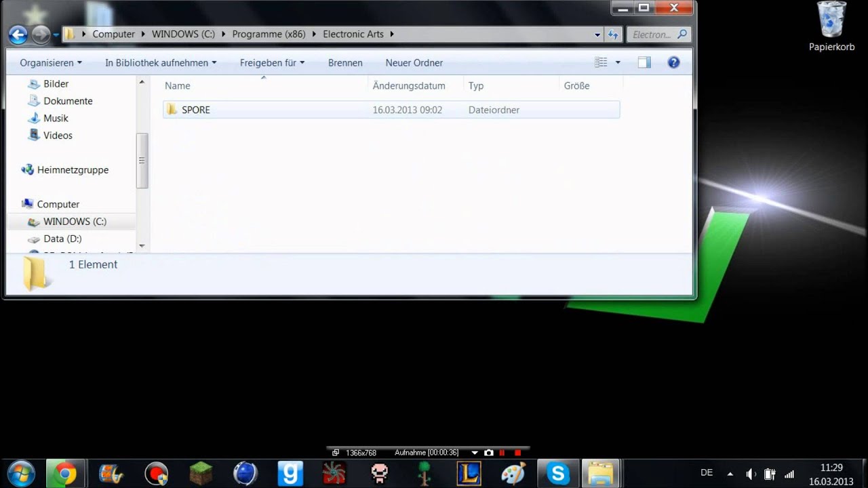Image resolution: width=868 pixels, height=488 pixels.
Task: Change view with the view icon
Action: click(x=601, y=62)
